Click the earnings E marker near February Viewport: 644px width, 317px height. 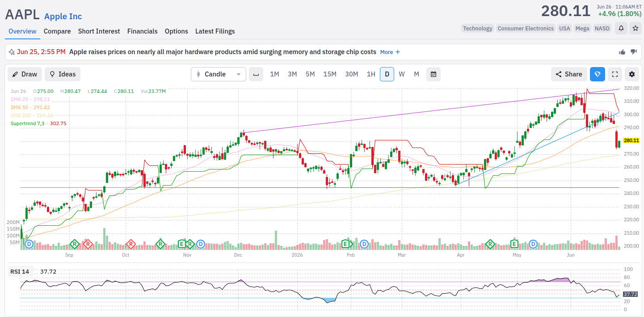[345, 244]
